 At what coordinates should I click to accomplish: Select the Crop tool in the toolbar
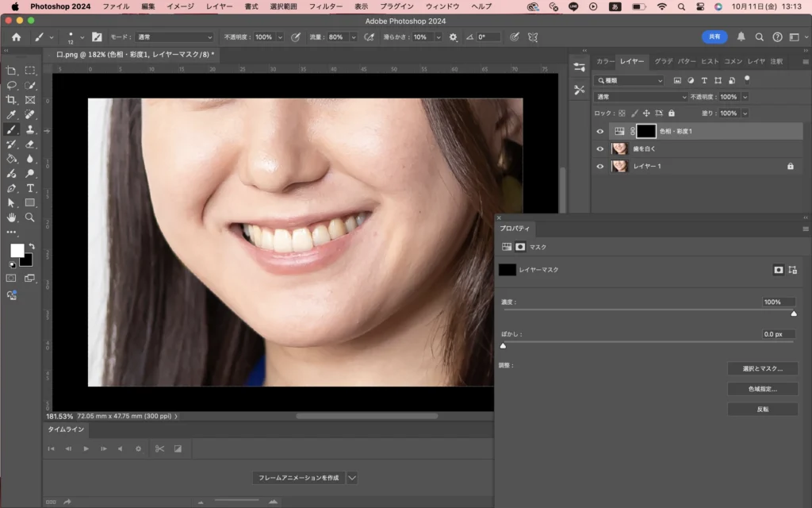click(x=12, y=100)
